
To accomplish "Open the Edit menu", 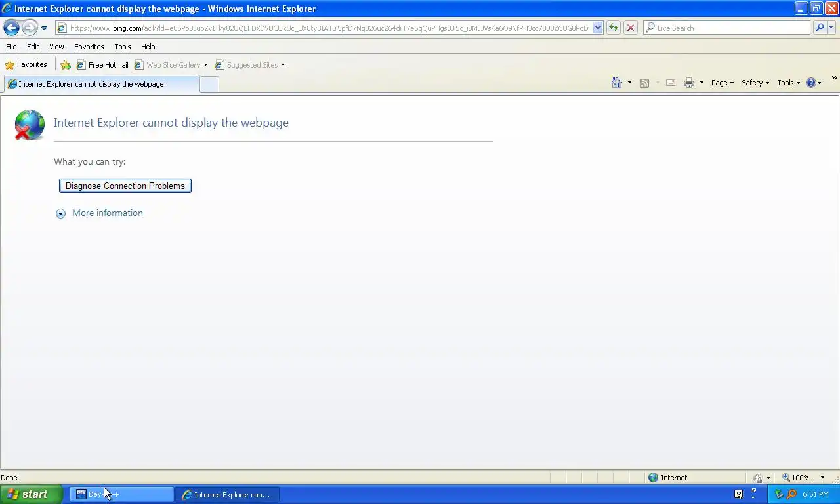I will [x=33, y=47].
